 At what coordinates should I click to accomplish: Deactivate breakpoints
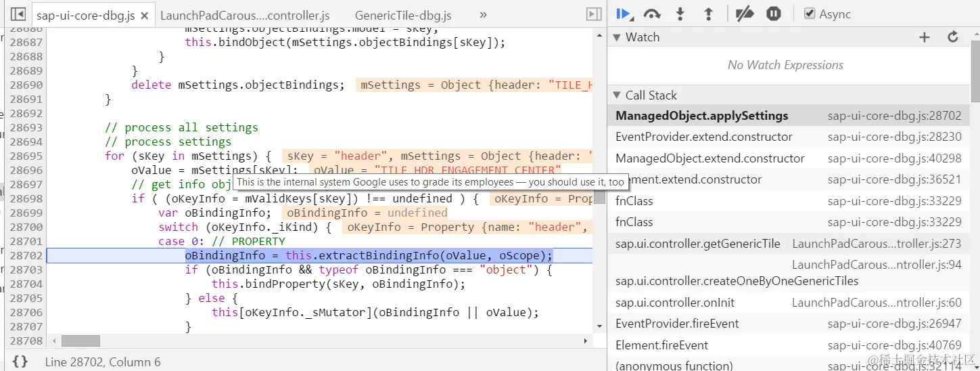(x=745, y=14)
